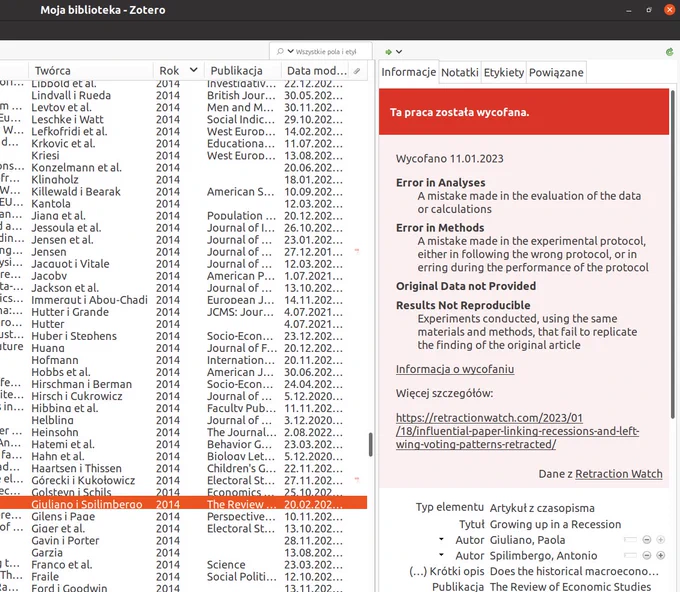This screenshot has width=680, height=592.
Task: Select the 'Gilens i Page' row
Action: [183, 517]
